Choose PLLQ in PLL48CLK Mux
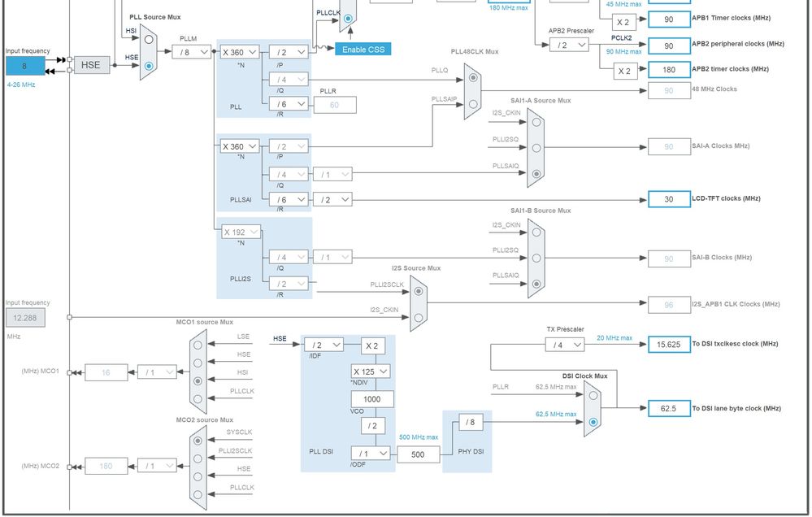 pyautogui.click(x=473, y=78)
